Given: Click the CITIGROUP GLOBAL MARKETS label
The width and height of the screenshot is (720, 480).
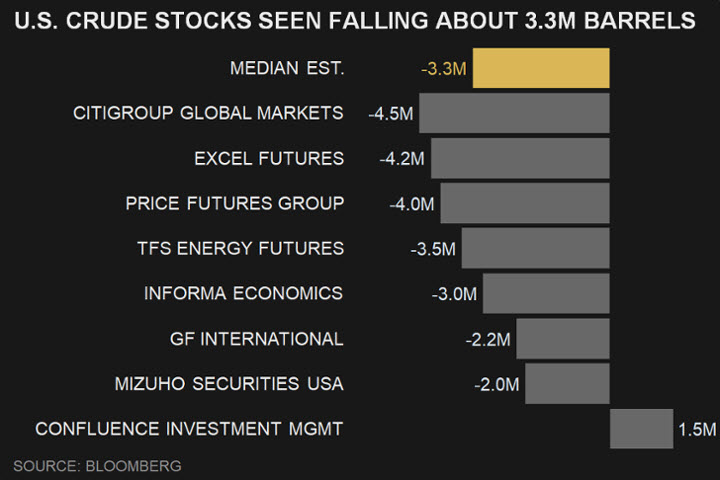Looking at the screenshot, I should pyautogui.click(x=208, y=113).
